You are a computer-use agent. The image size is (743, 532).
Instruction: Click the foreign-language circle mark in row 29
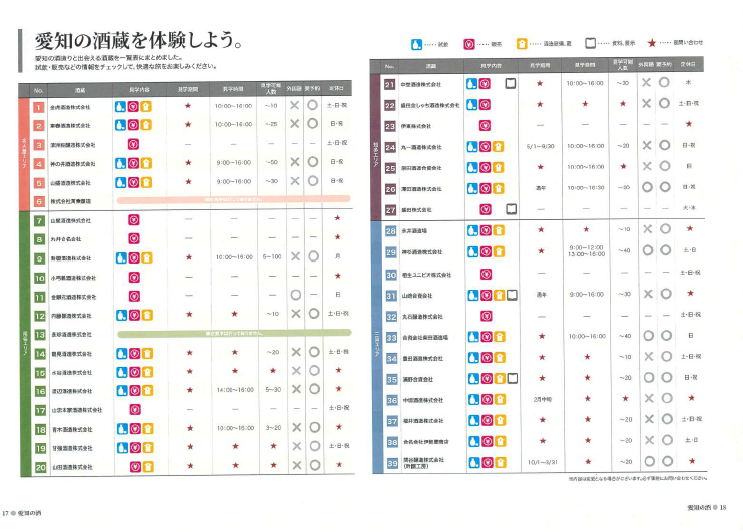pos(648,250)
